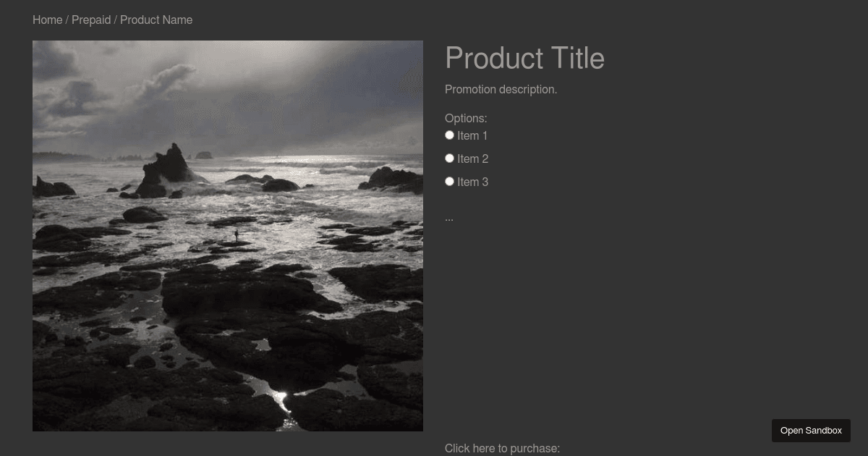868x456 pixels.
Task: Select the Item 1 radio button
Action: [x=449, y=135]
